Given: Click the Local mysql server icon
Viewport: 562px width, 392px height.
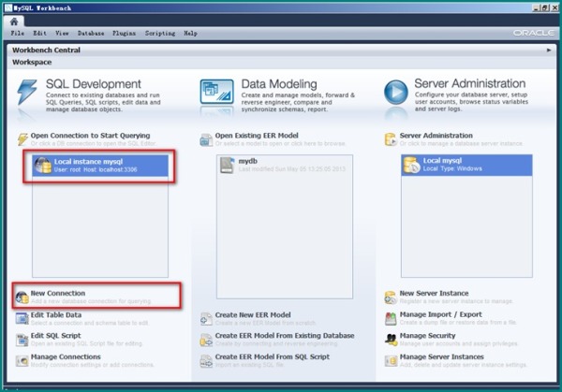Looking at the screenshot, I should pos(411,165).
